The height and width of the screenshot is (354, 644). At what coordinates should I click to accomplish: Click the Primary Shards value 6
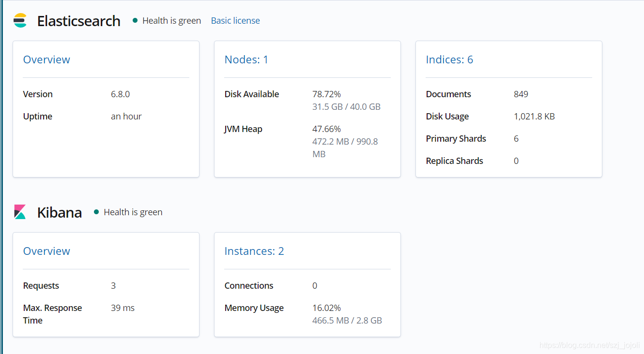tap(516, 138)
